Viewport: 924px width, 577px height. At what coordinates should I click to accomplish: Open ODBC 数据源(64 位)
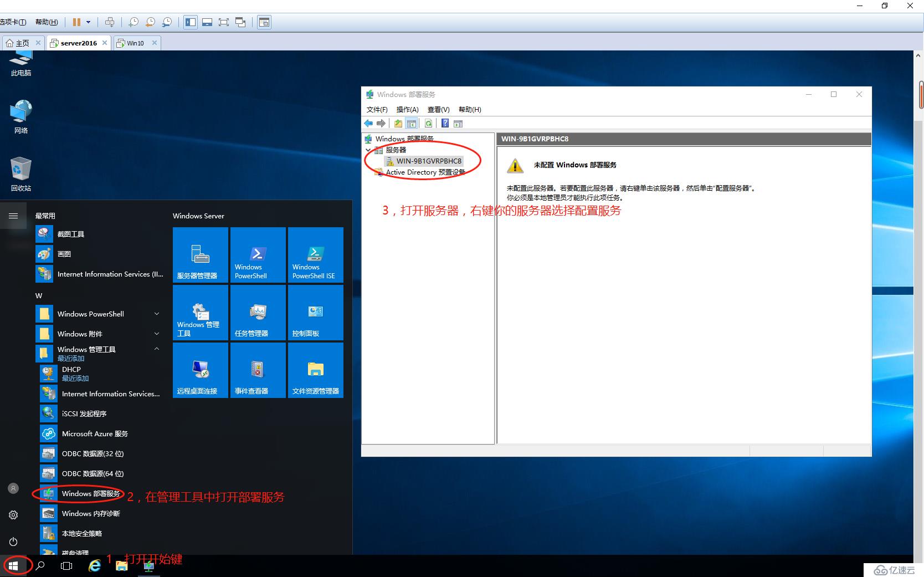coord(101,473)
